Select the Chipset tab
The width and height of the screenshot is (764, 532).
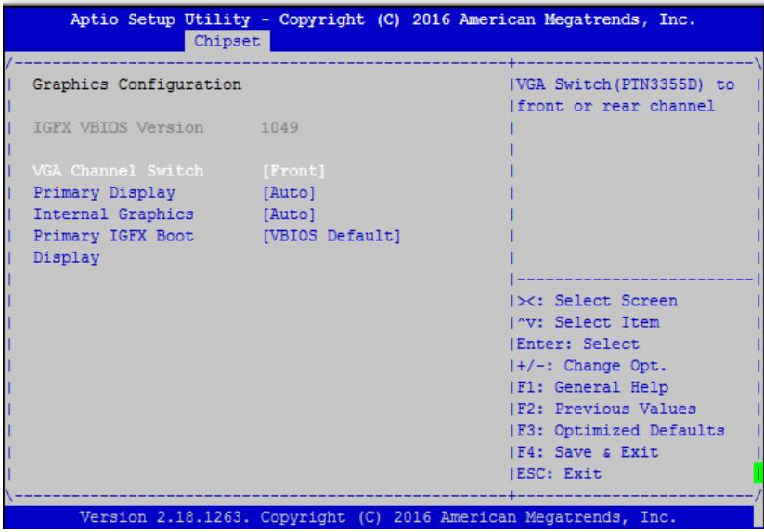pos(227,42)
